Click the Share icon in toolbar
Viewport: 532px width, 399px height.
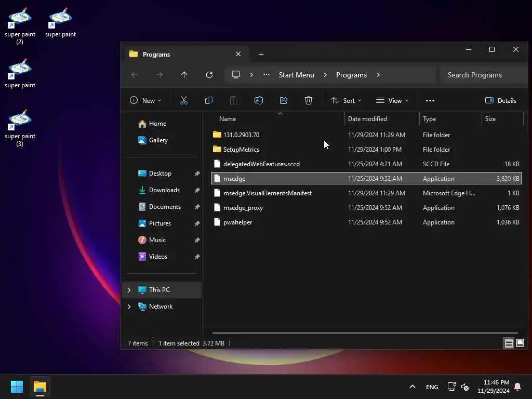tap(284, 100)
